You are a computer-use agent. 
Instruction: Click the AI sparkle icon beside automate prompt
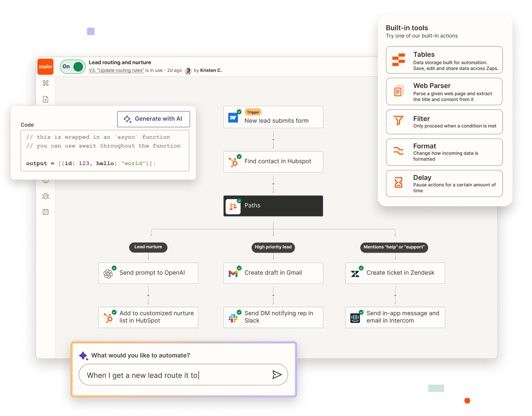click(x=83, y=356)
